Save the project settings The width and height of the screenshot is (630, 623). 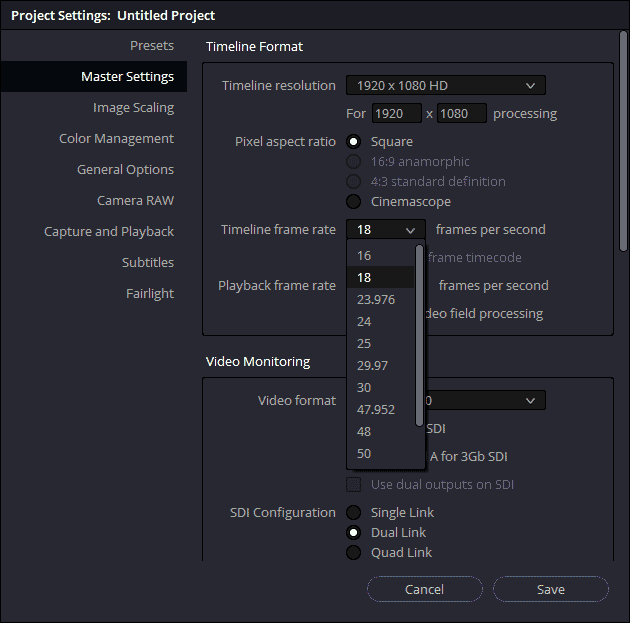tap(551, 589)
